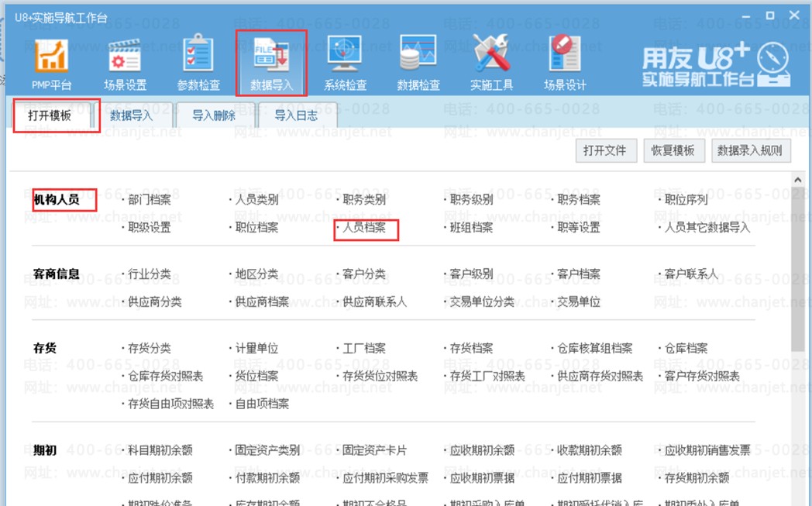This screenshot has width=812, height=506.
Task: Open the 导入日志 tab
Action: (296, 116)
